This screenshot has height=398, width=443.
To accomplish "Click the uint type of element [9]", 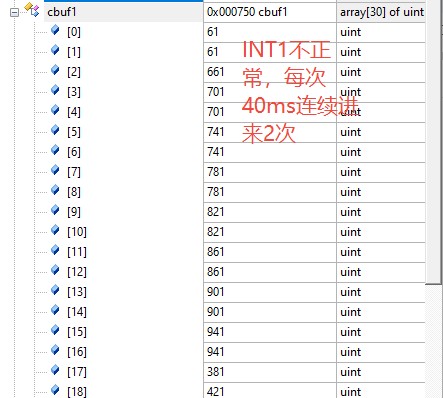I will point(351,212).
